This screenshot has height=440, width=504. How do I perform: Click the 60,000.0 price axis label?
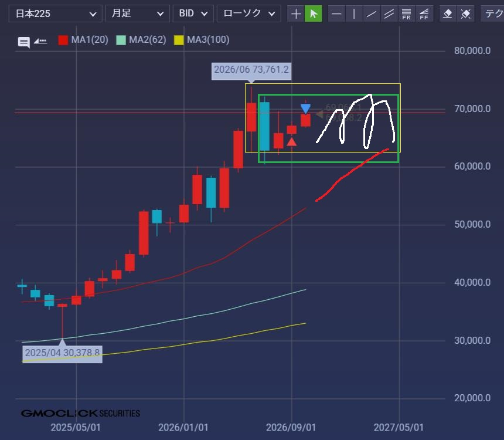tap(472, 167)
